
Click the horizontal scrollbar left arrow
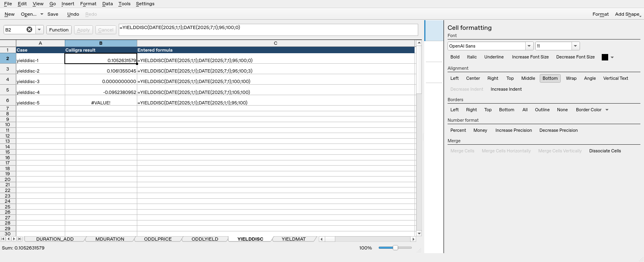point(322,239)
